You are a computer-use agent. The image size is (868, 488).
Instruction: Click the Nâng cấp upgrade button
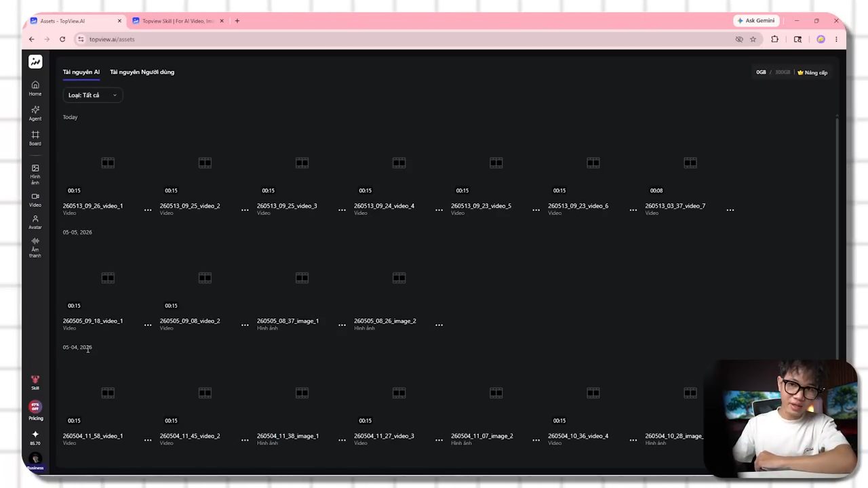[812, 73]
